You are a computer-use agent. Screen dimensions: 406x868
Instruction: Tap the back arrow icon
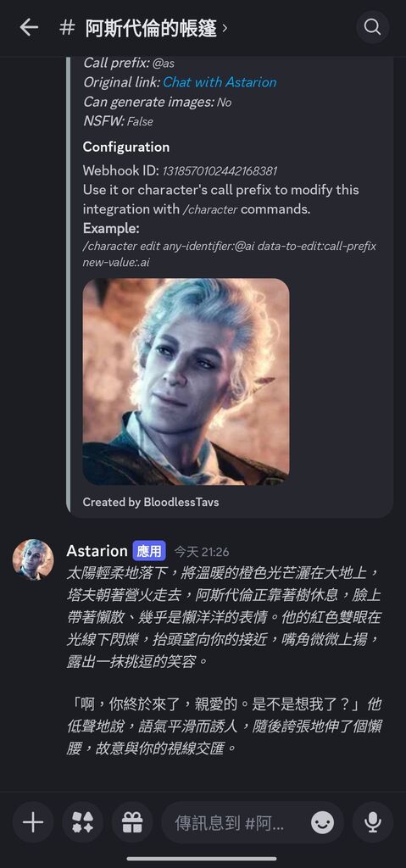point(29,27)
